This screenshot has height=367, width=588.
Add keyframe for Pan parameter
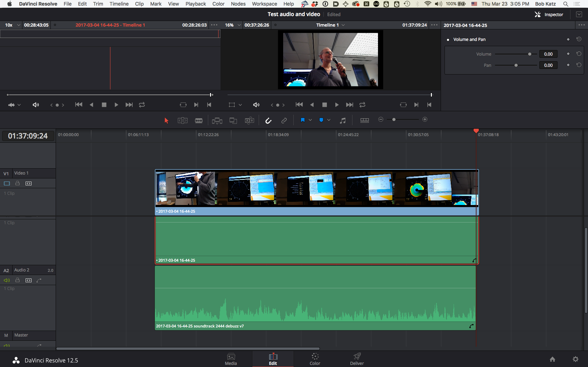click(568, 65)
